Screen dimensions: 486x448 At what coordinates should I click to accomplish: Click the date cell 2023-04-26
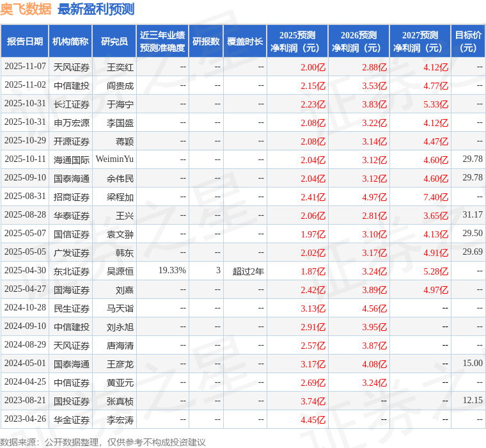click(25, 419)
